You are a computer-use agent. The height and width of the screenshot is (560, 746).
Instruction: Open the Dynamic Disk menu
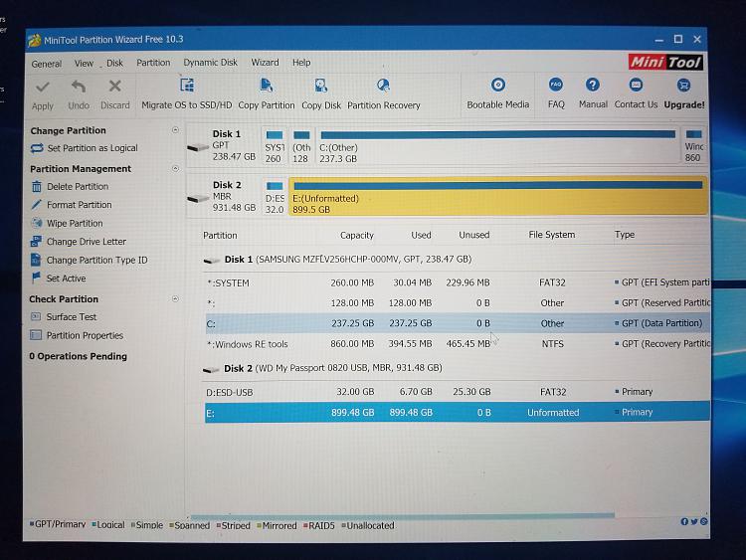(x=210, y=63)
